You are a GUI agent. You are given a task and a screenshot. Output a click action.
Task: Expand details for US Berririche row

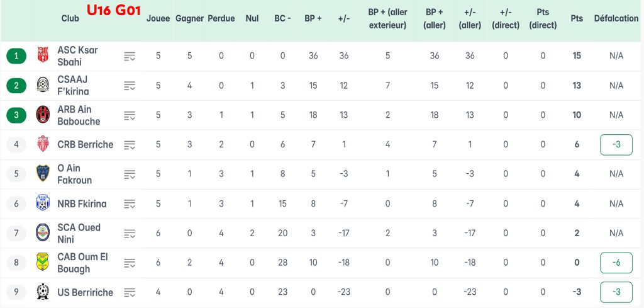130,292
